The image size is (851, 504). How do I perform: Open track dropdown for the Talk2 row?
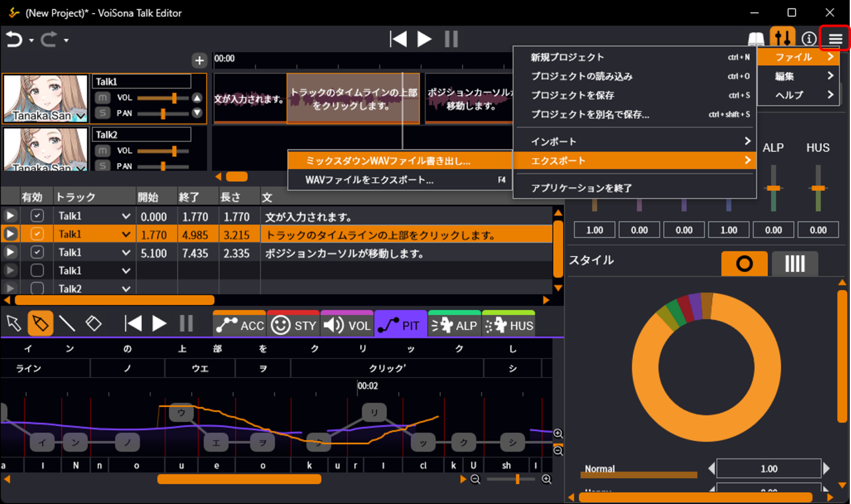(126, 289)
